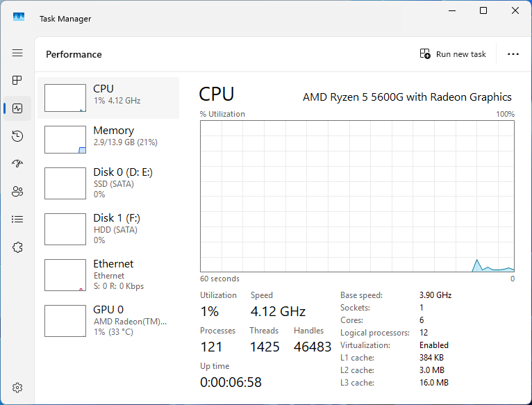Minimize the Task Manager window

(x=452, y=11)
